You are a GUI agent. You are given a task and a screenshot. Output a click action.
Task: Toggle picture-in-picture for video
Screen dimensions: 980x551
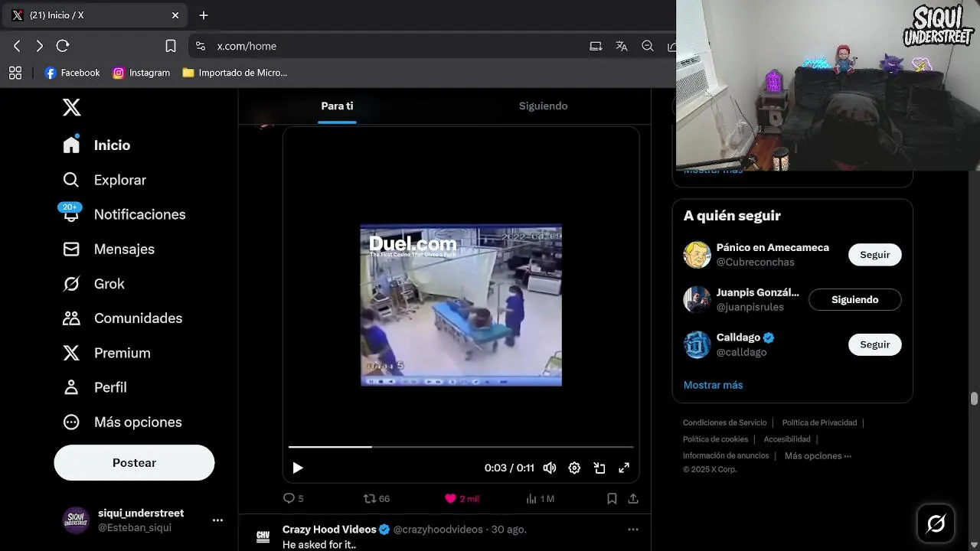[599, 468]
